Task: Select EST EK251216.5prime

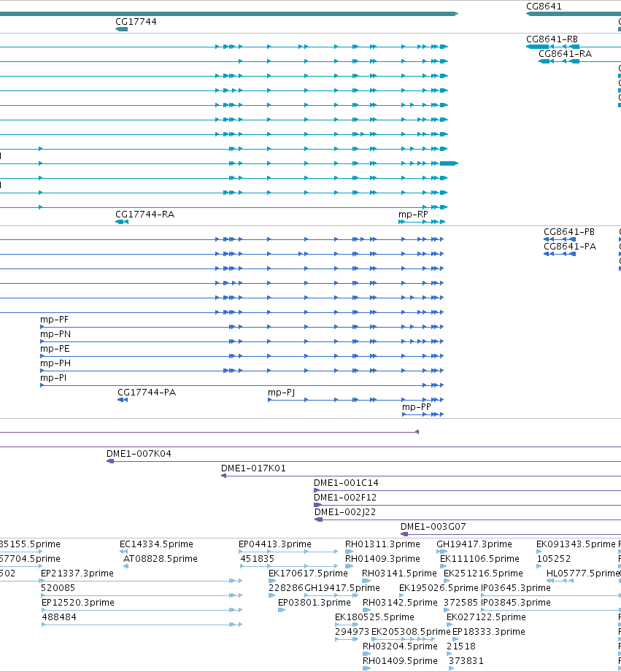Action: pos(483,573)
